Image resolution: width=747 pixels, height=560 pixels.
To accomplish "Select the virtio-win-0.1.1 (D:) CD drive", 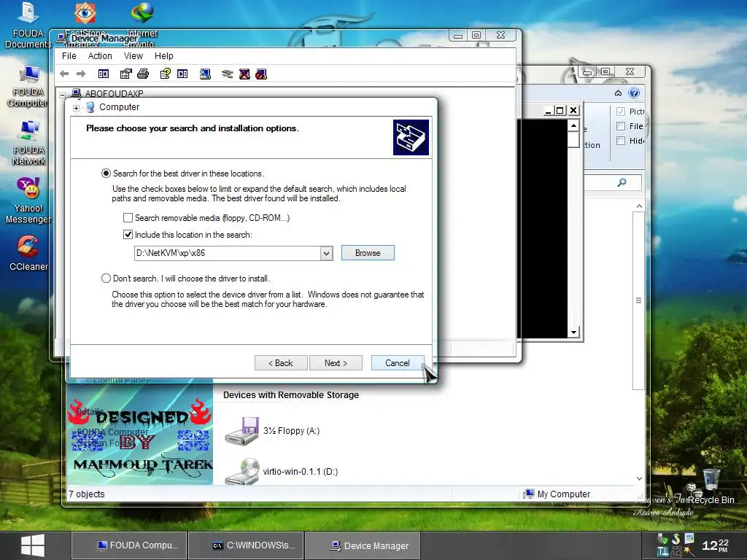I will [x=281, y=472].
